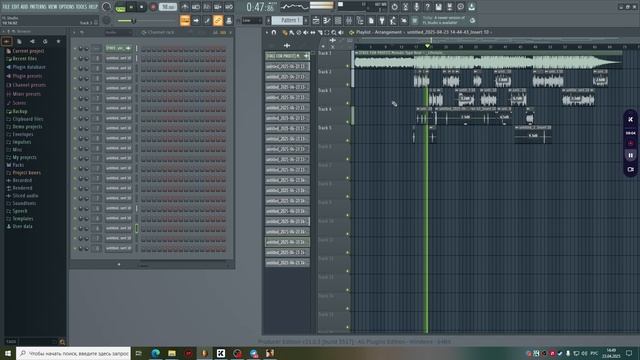Click the microphone recording icon
The image size is (640, 360).
coord(416,7)
